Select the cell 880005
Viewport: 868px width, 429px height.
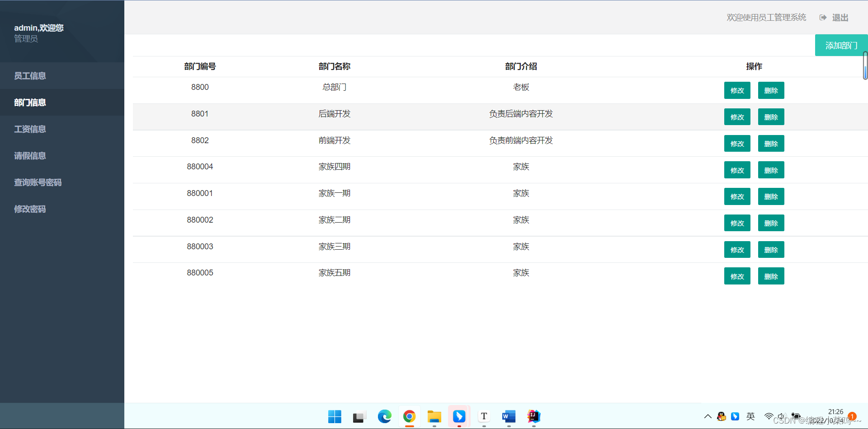(200, 273)
